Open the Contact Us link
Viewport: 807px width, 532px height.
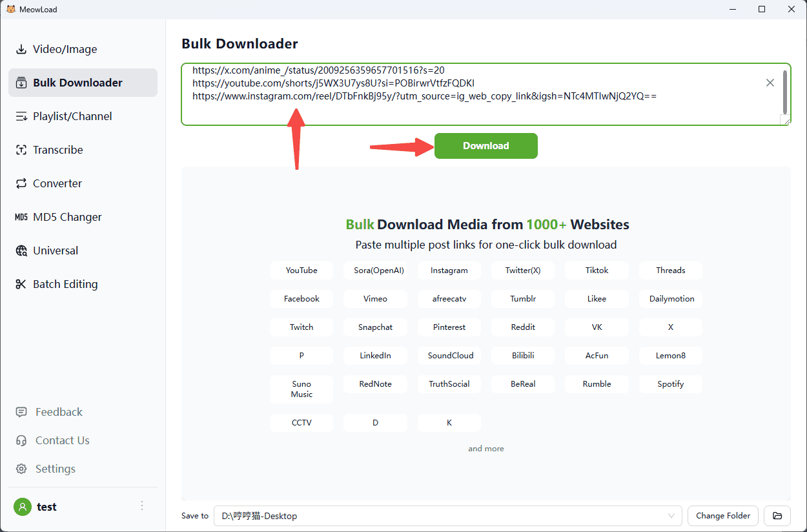click(62, 440)
